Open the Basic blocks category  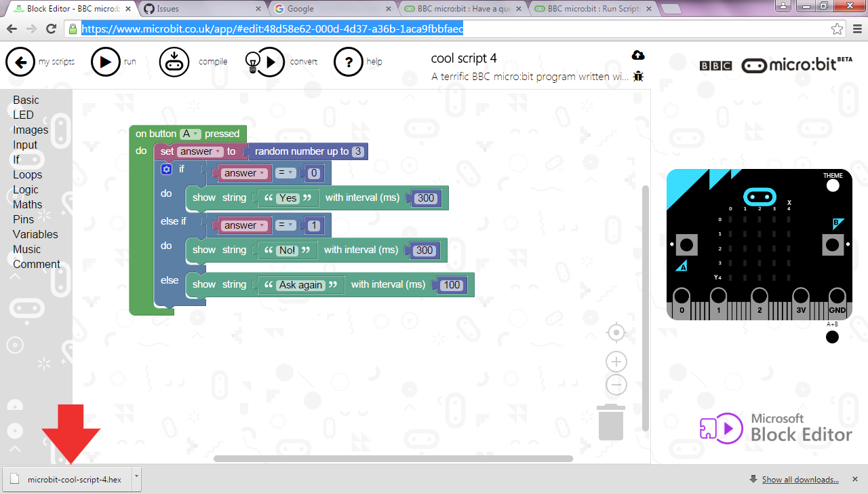pyautogui.click(x=26, y=100)
